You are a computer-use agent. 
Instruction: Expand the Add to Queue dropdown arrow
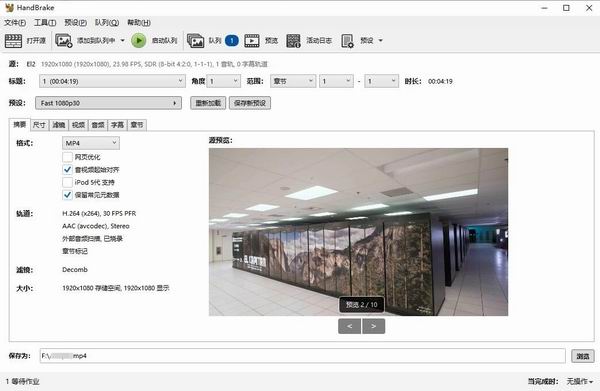click(x=122, y=41)
